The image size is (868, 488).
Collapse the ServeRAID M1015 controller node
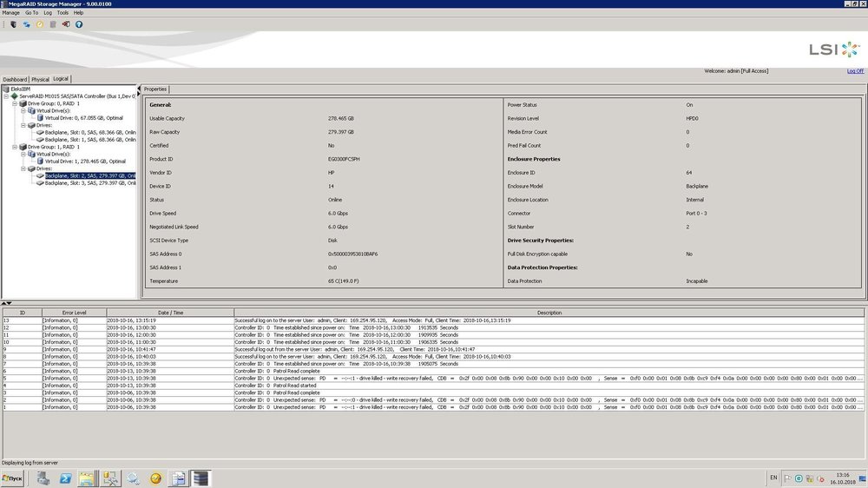(6, 96)
